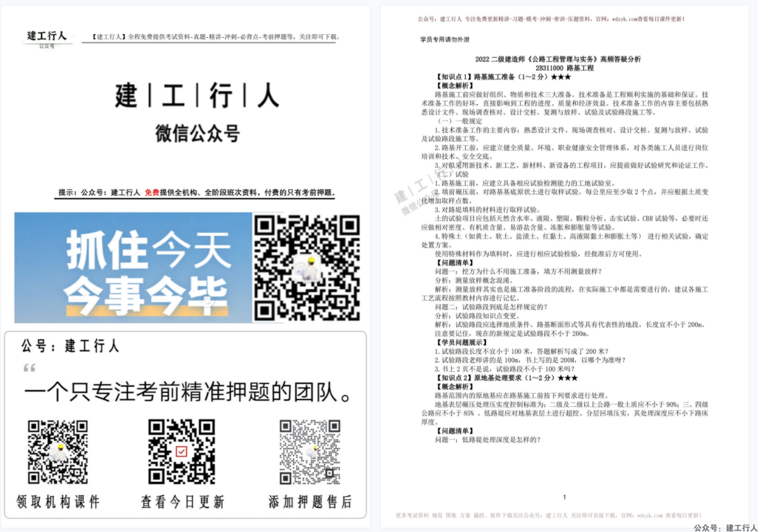Click the line 3.对路堤填料的材料进行取样试验
758x532 pixels.
[487, 210]
